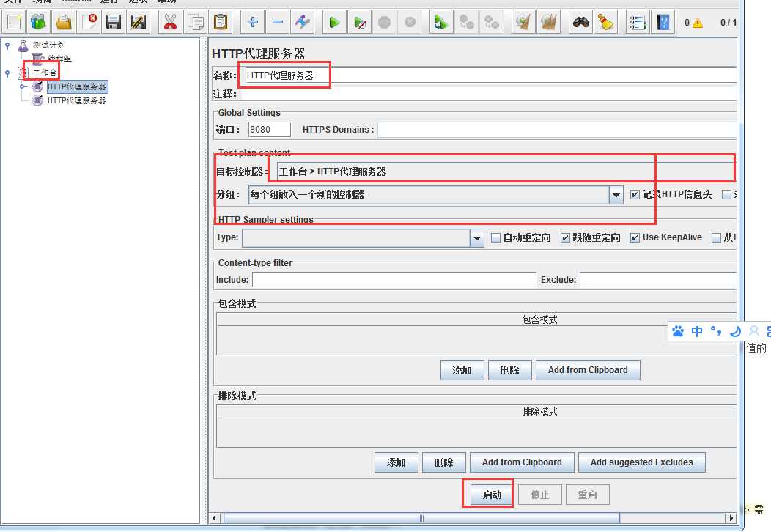Open the Templates toolbar icon
The height and width of the screenshot is (532, 771).
pyautogui.click(x=38, y=22)
